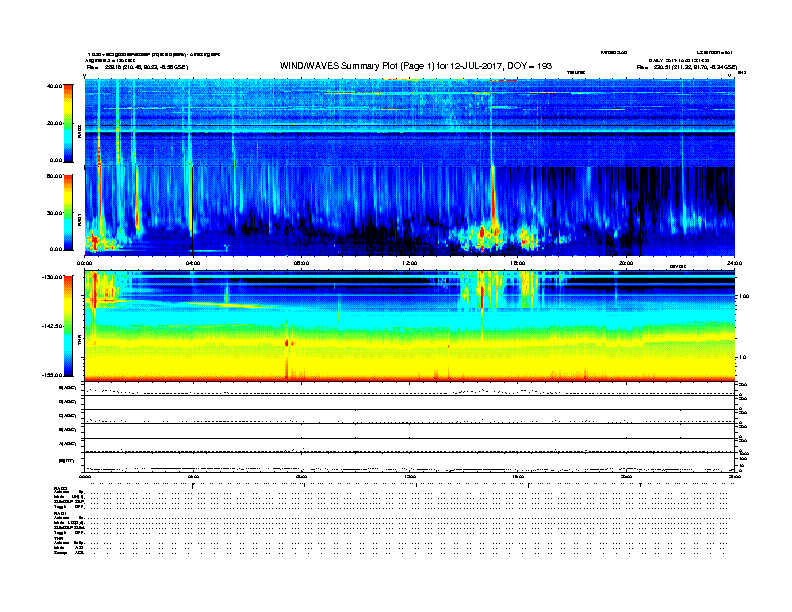Click the RAD2 intensity color bar

click(68, 124)
